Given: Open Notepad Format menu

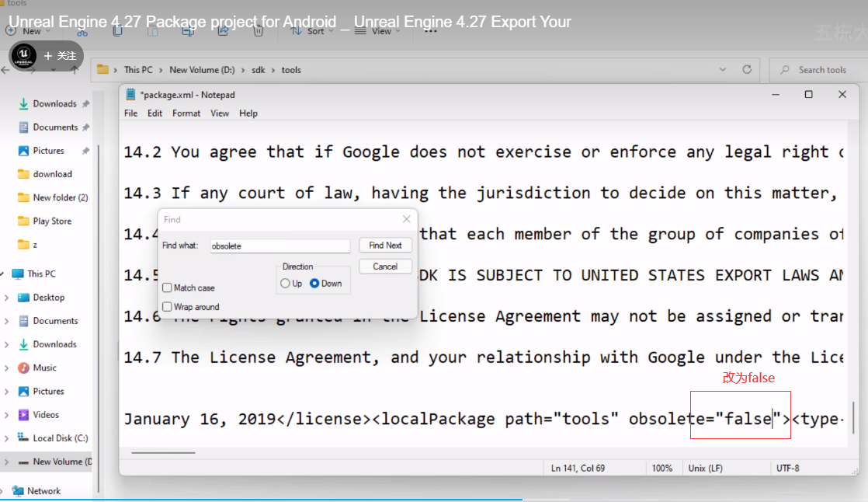Looking at the screenshot, I should [186, 113].
